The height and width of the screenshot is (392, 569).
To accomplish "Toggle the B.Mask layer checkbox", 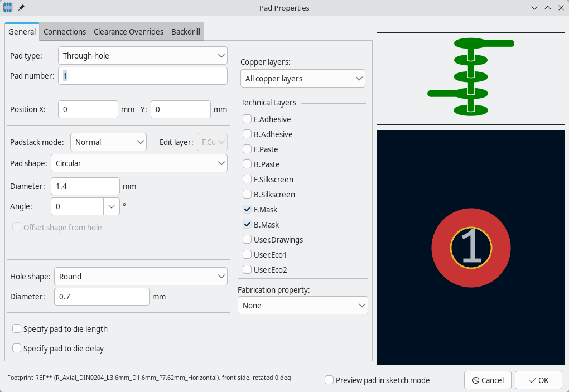I will coord(247,225).
